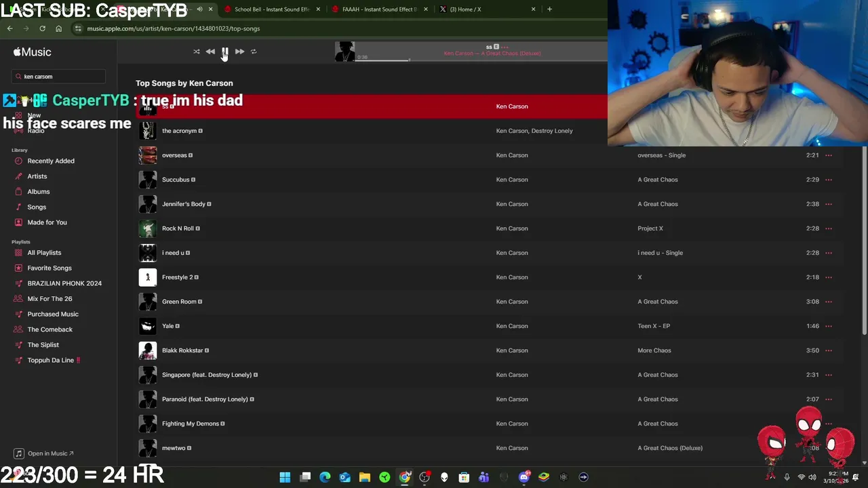Click artwork for 'Blakk Rokkstar'
This screenshot has width=868, height=488.
coord(148,350)
